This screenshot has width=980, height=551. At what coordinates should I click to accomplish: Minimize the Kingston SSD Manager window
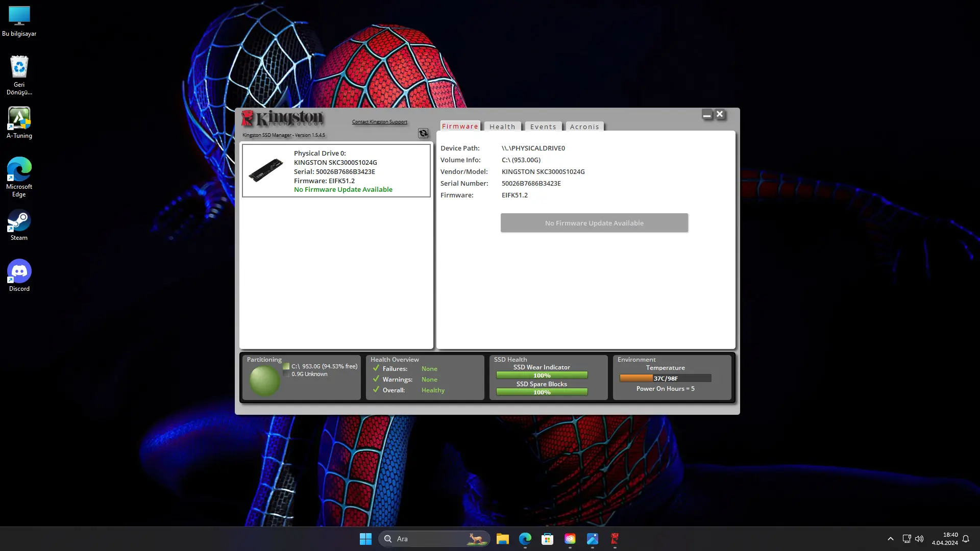pos(707,115)
